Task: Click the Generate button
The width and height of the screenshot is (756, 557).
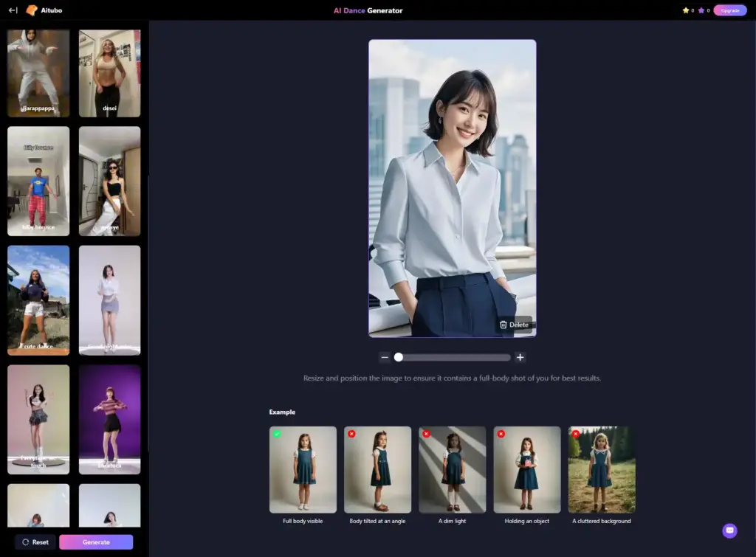Action: [x=96, y=542]
